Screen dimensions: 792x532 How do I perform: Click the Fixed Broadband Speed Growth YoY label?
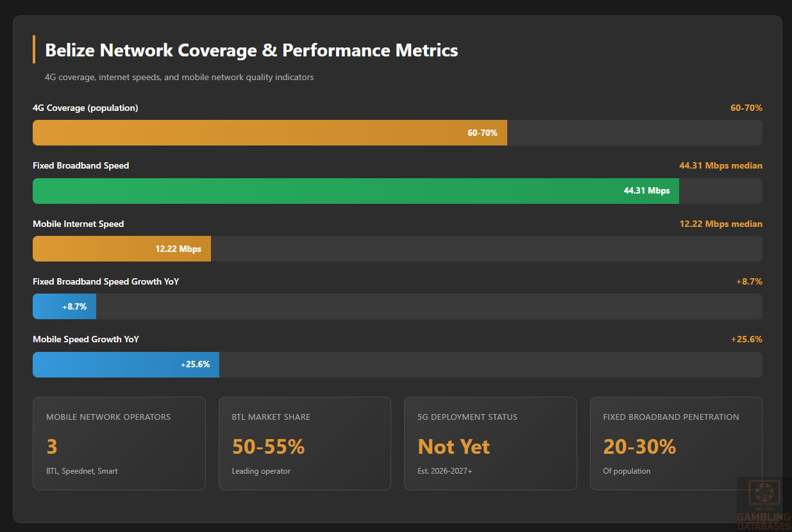pos(106,281)
